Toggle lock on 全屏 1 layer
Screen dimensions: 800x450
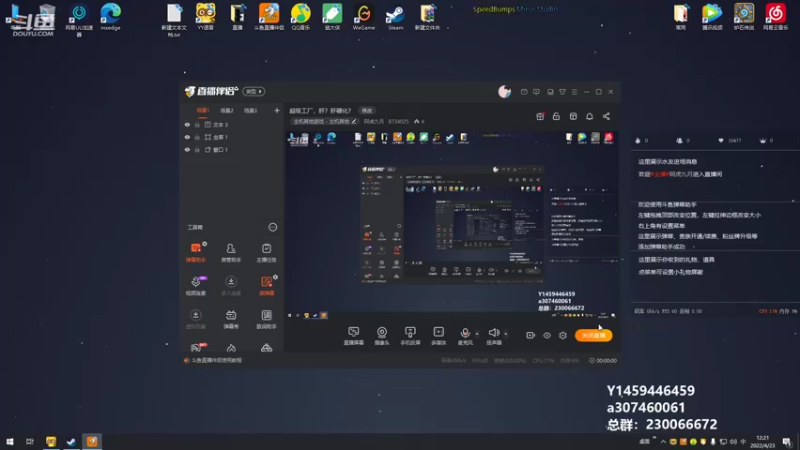(x=197, y=137)
